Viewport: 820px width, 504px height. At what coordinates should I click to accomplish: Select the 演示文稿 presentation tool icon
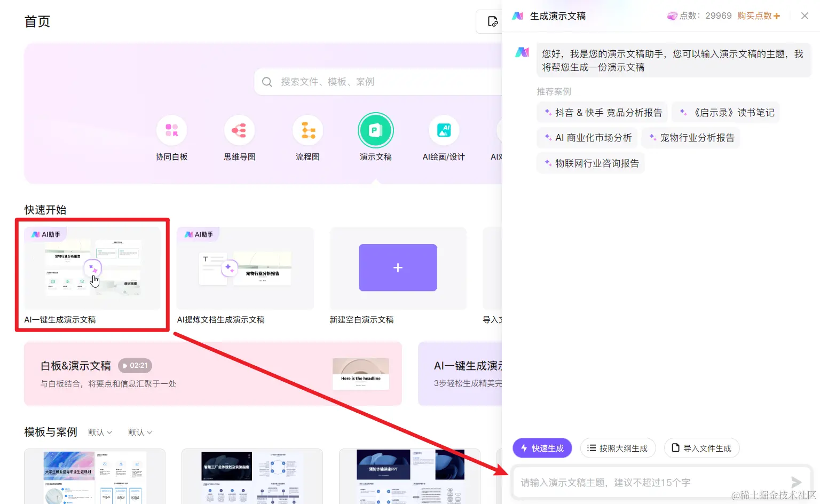click(x=375, y=130)
